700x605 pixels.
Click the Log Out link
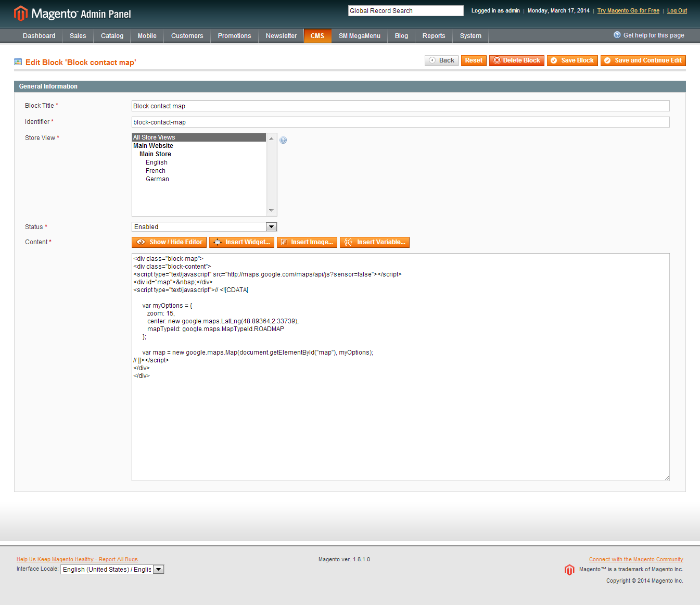tap(677, 10)
